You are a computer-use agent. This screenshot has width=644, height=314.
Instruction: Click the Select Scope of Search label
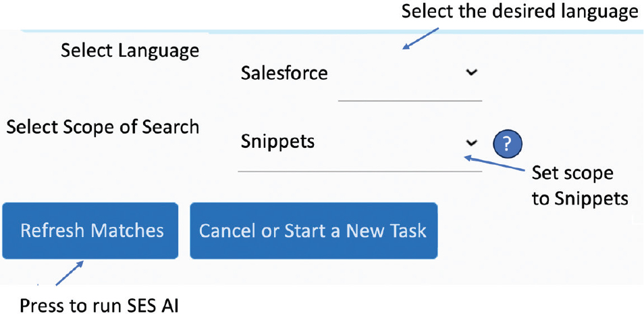(103, 126)
